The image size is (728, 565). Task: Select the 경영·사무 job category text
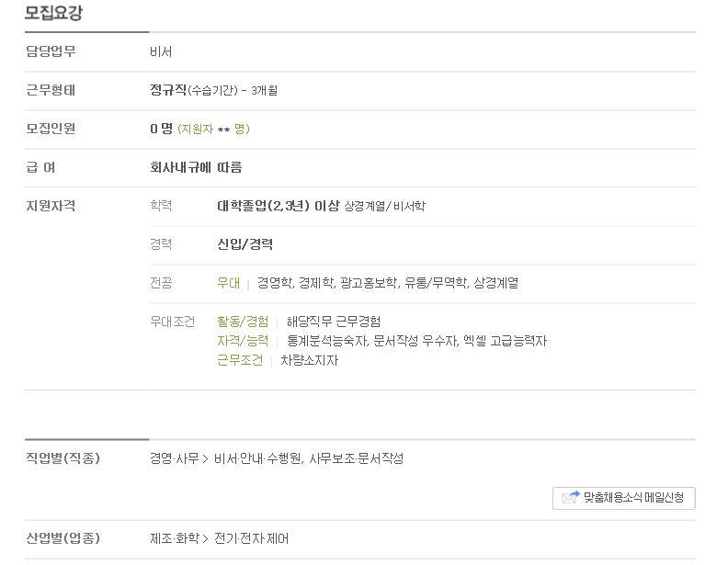pos(175,458)
